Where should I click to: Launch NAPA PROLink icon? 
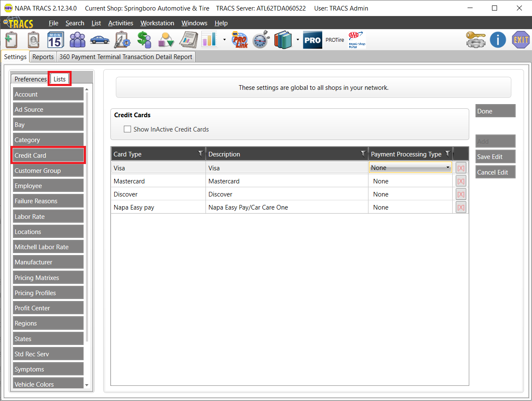pyautogui.click(x=240, y=40)
